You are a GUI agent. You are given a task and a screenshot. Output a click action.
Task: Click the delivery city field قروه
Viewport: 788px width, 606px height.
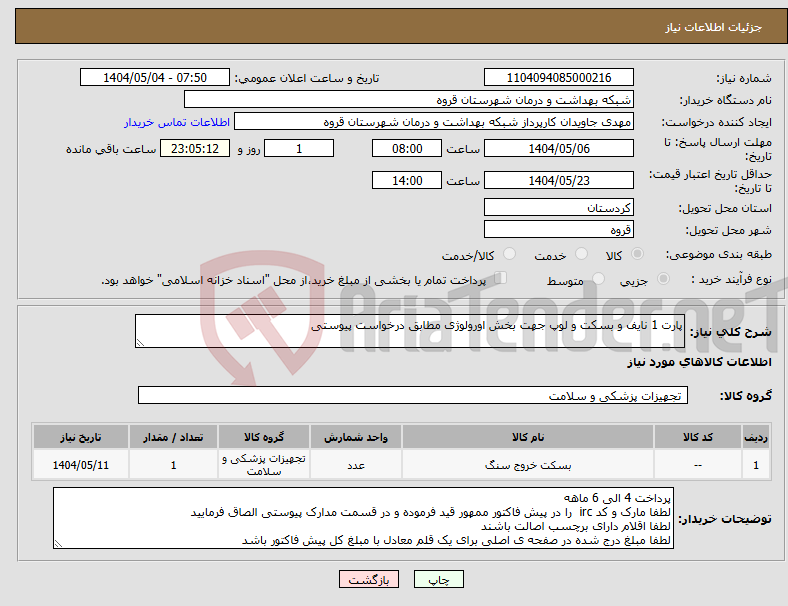pyautogui.click(x=559, y=230)
